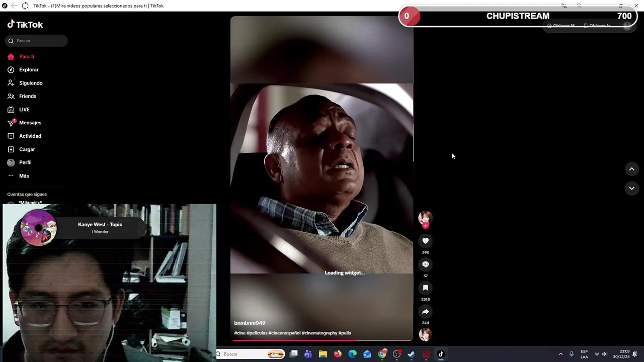Click the TikTok app taskbar icon
The height and width of the screenshot is (362, 644).
[x=441, y=354]
